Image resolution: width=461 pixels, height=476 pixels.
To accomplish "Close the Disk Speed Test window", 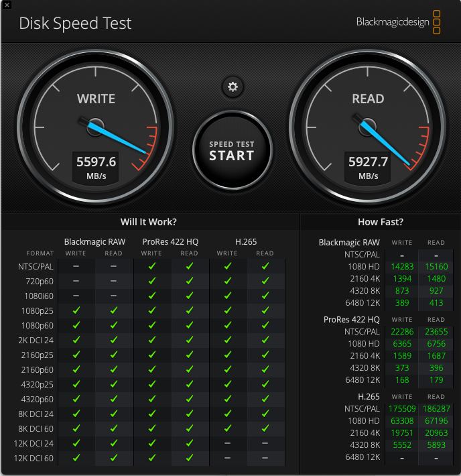I will point(7,5).
